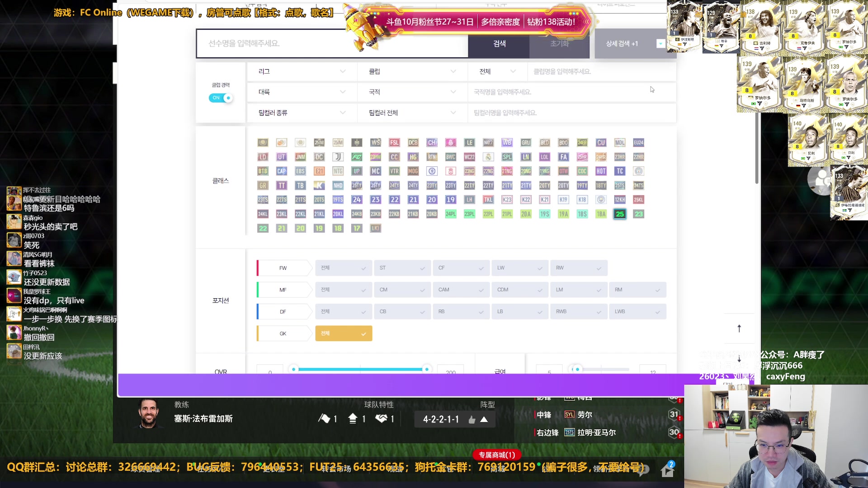
Task: Click the OVR slider right handle
Action: 426,369
